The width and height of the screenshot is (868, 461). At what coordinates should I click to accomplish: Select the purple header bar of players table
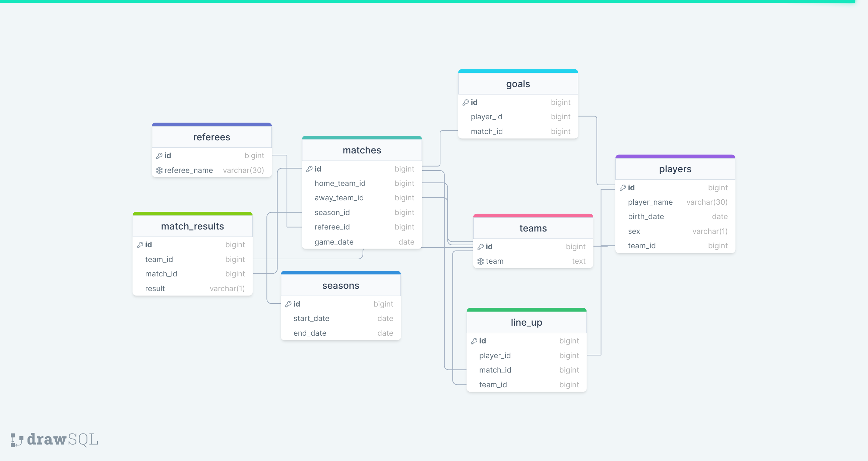675,156
